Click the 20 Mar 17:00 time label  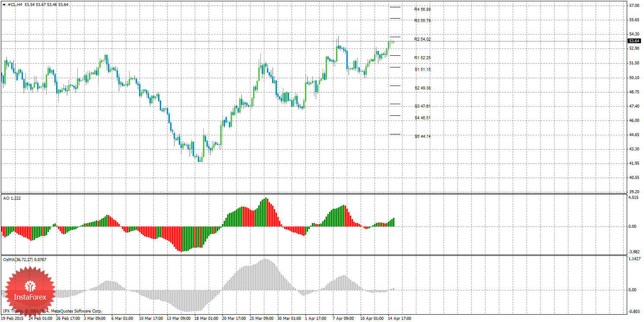pyautogui.click(x=234, y=319)
